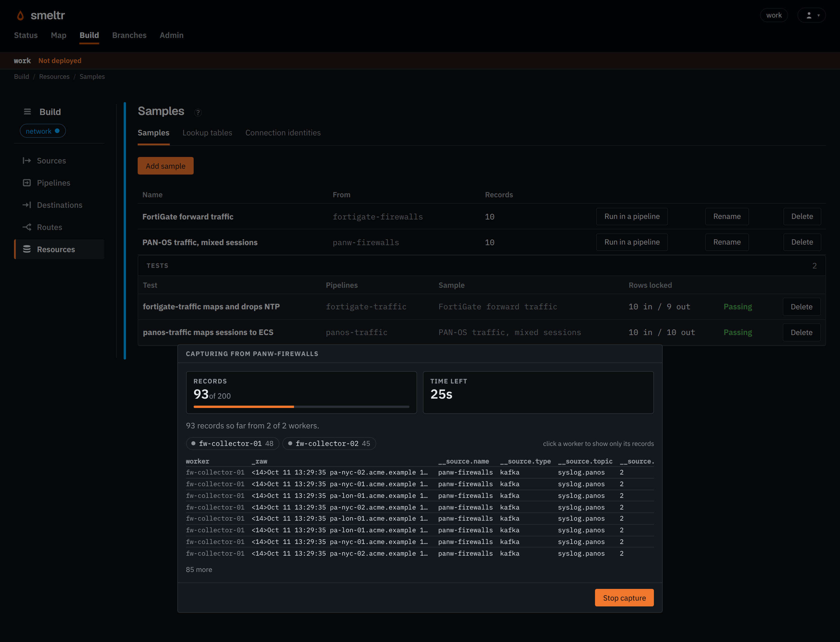
Task: Click the 25s time left value
Action: point(441,394)
